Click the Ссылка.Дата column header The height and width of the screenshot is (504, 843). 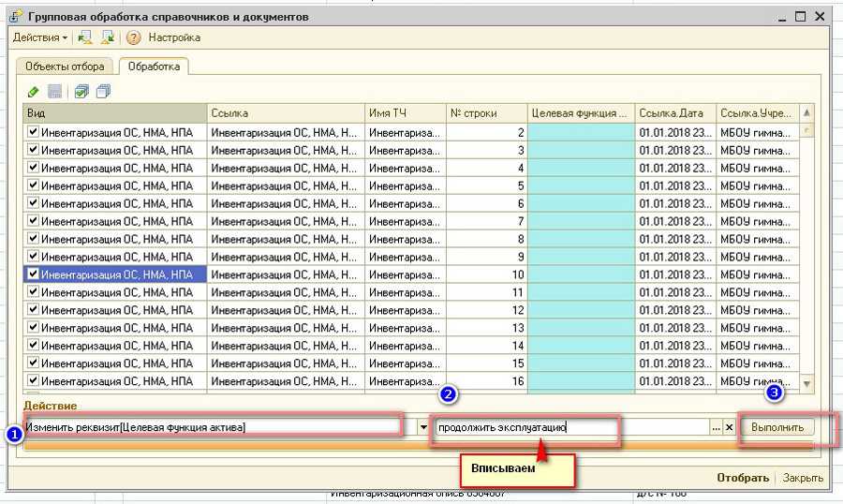coord(675,113)
